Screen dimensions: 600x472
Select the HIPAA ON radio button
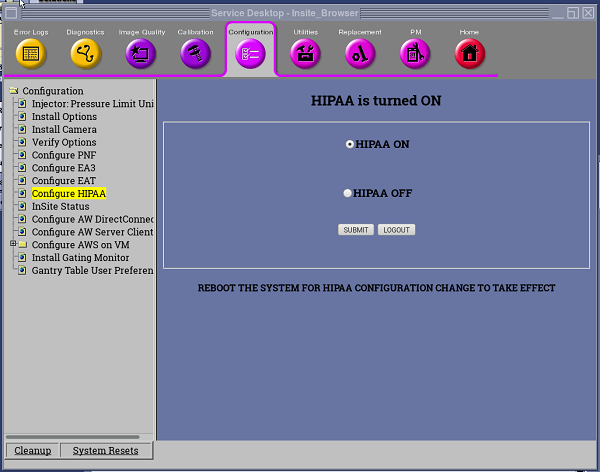click(x=350, y=144)
